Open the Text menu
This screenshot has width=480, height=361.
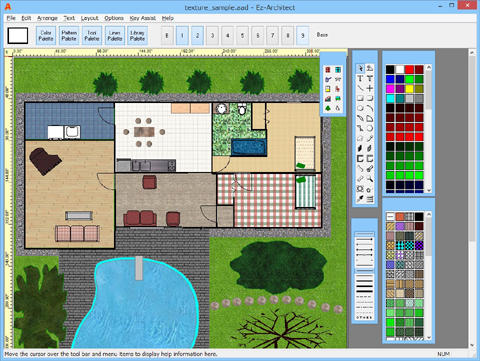[x=69, y=18]
